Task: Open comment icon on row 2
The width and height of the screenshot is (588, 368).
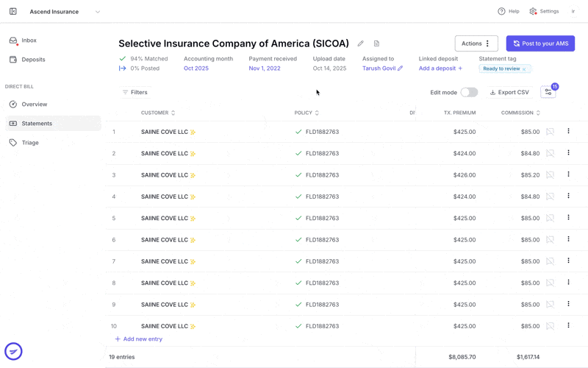Action: [550, 153]
